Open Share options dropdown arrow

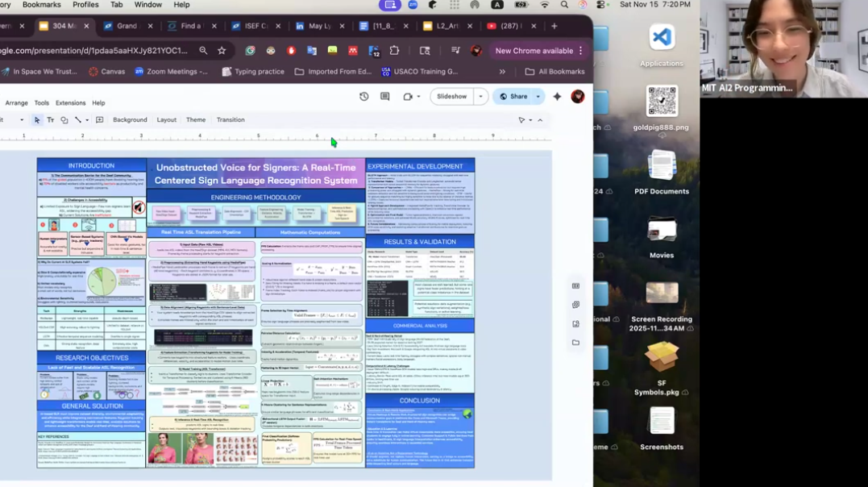tap(538, 97)
